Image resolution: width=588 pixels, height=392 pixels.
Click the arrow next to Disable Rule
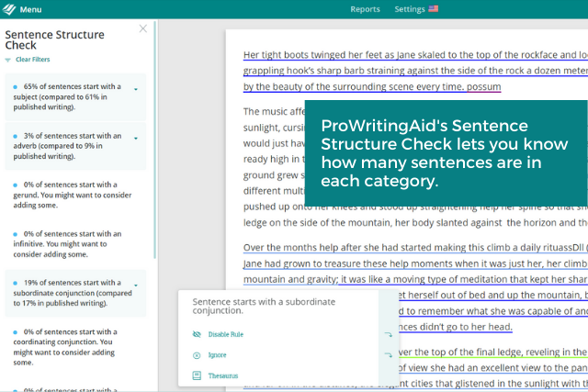coord(388,334)
